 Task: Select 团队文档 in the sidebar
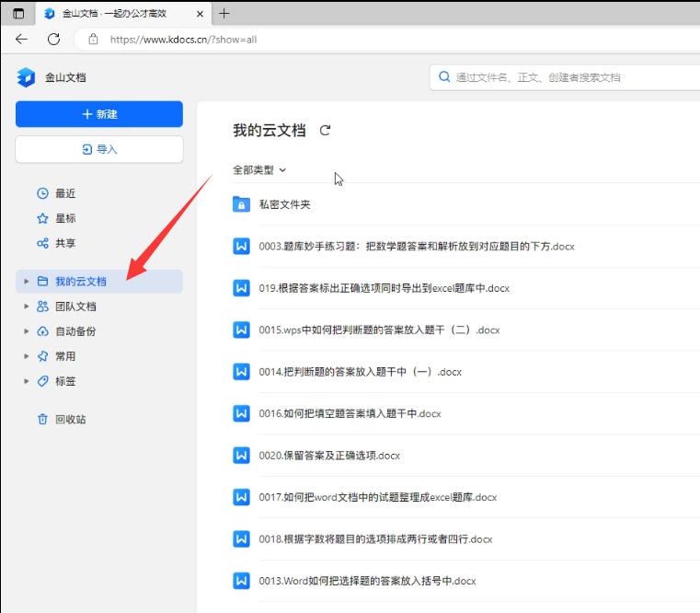pos(75,306)
